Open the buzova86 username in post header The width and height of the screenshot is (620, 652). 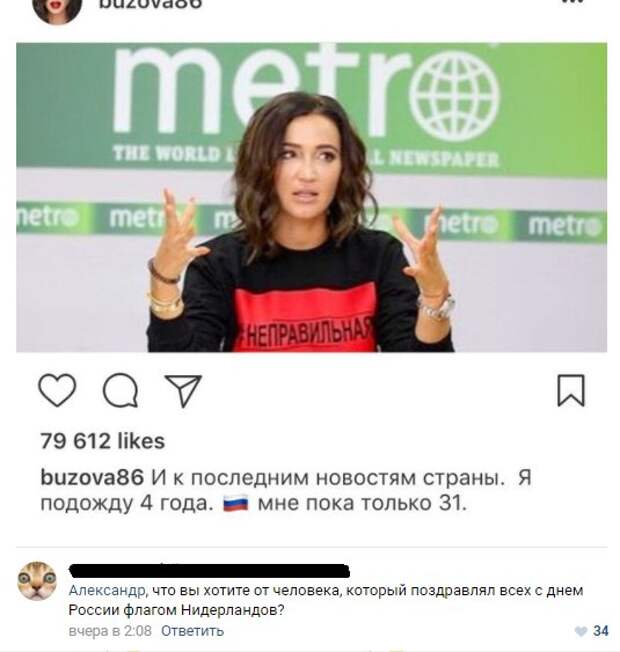(150, 4)
